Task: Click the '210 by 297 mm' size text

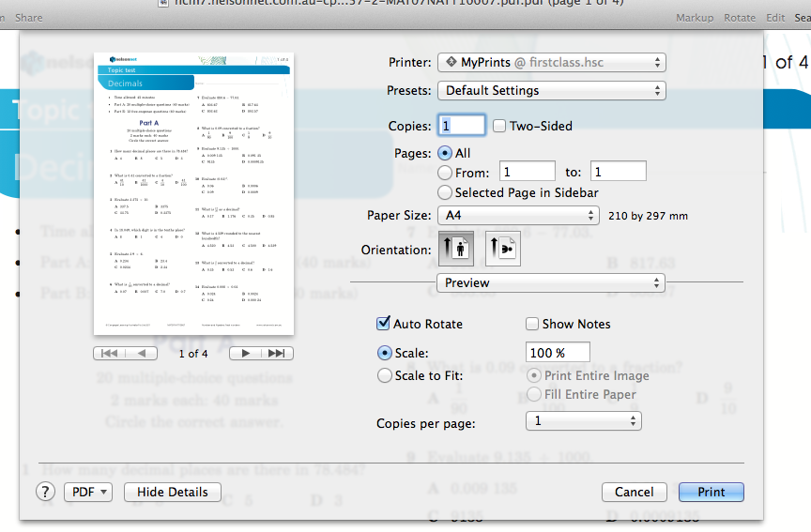Action: pos(648,216)
